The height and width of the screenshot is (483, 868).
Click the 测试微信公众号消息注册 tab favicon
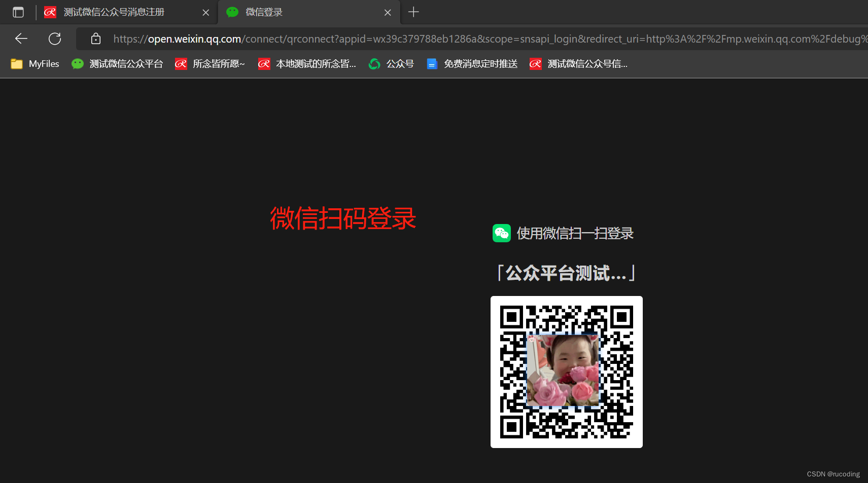tap(50, 12)
